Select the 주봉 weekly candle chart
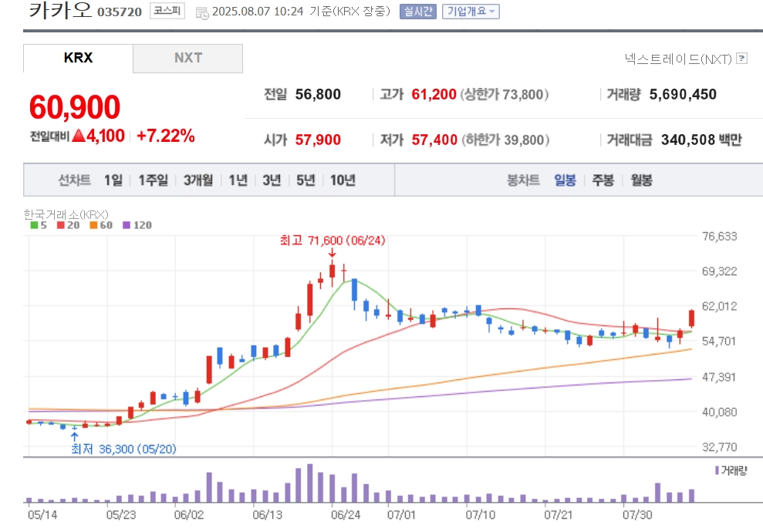Screen dimensions: 763x532 (x=603, y=180)
